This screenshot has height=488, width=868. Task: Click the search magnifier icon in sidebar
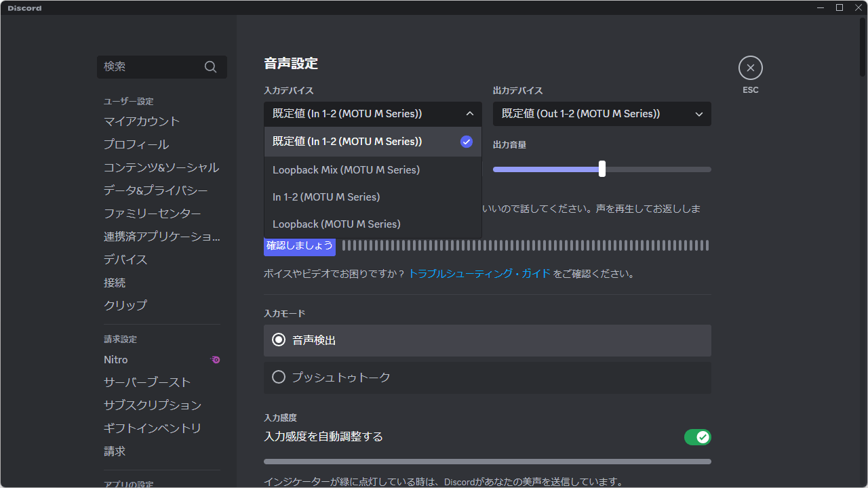210,66
